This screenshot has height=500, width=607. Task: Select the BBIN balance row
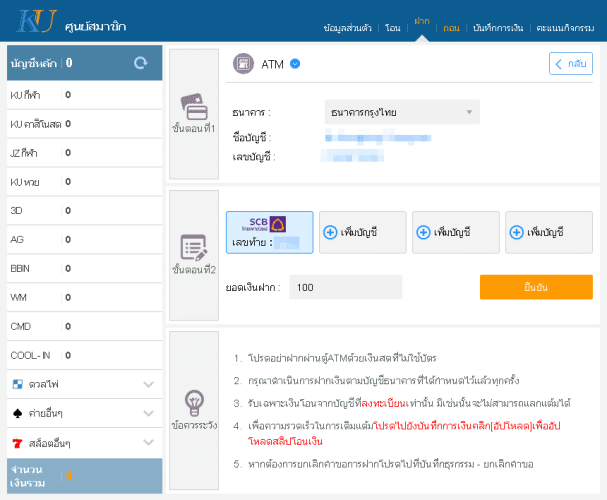pos(84,269)
